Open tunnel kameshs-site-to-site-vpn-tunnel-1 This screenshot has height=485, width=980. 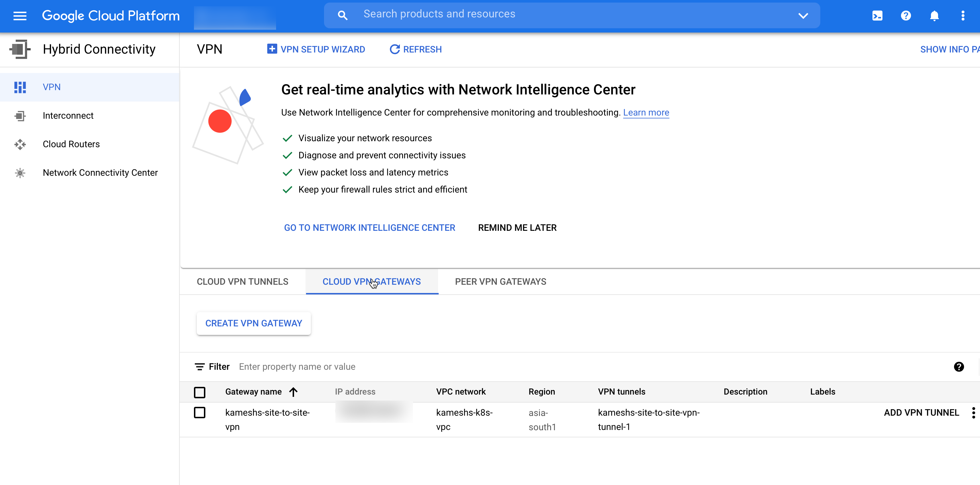pyautogui.click(x=649, y=420)
